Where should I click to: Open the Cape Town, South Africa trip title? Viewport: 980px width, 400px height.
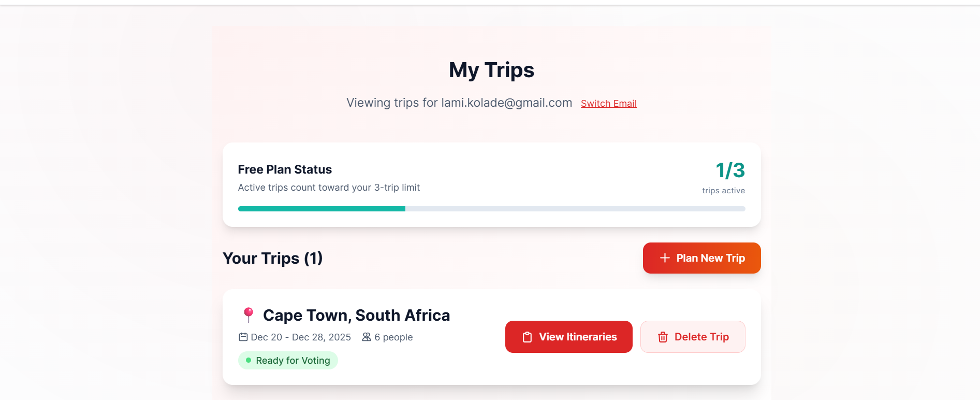[x=356, y=315]
